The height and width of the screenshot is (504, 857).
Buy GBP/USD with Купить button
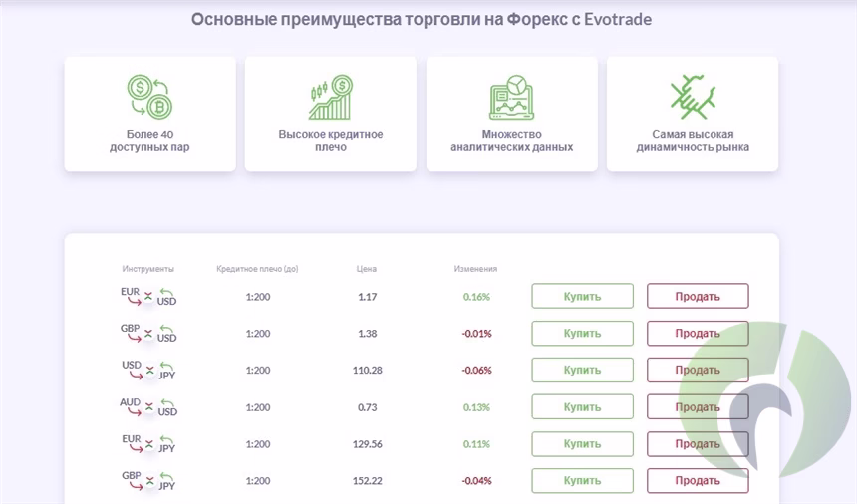point(582,333)
